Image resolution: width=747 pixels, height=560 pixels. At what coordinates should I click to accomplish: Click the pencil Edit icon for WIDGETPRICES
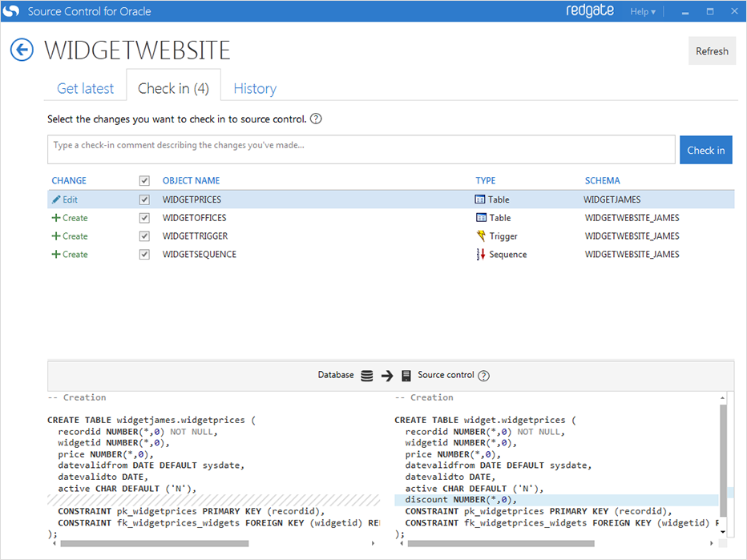click(x=56, y=199)
